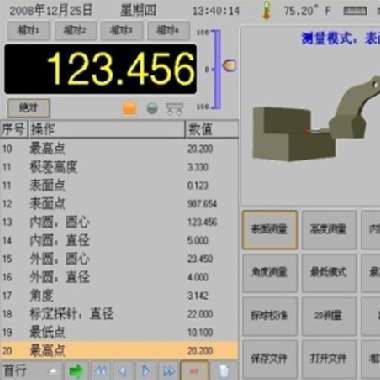Select the 极差高度 row
The image size is (380, 380).
(119, 167)
